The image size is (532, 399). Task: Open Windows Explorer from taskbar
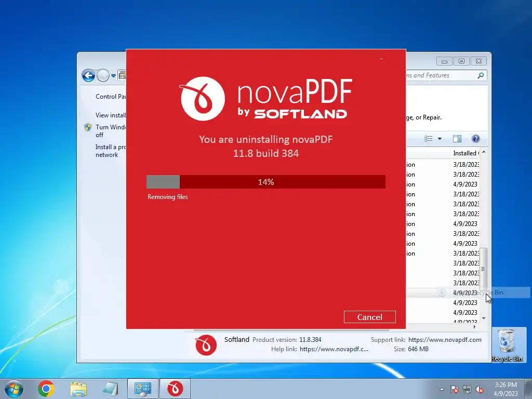coord(78,389)
